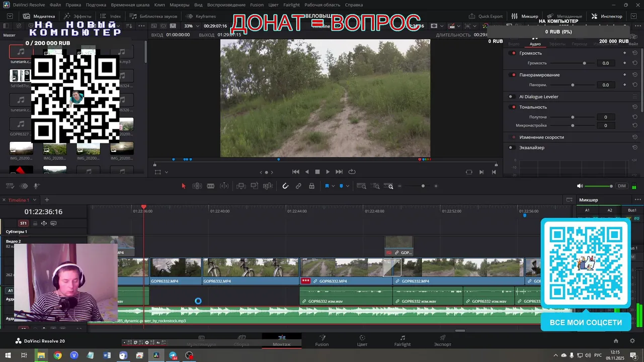
Task: Open the marker color dropdown arrow
Action: pyautogui.click(x=348, y=187)
